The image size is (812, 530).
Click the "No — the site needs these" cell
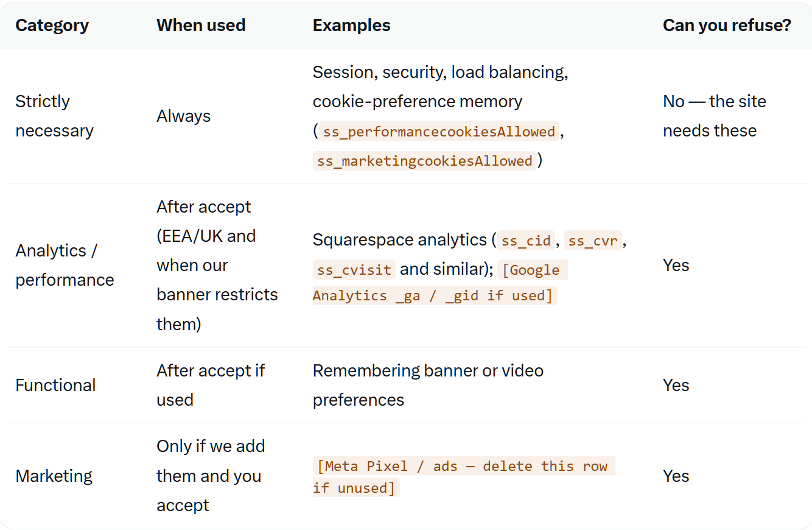pyautogui.click(x=714, y=116)
